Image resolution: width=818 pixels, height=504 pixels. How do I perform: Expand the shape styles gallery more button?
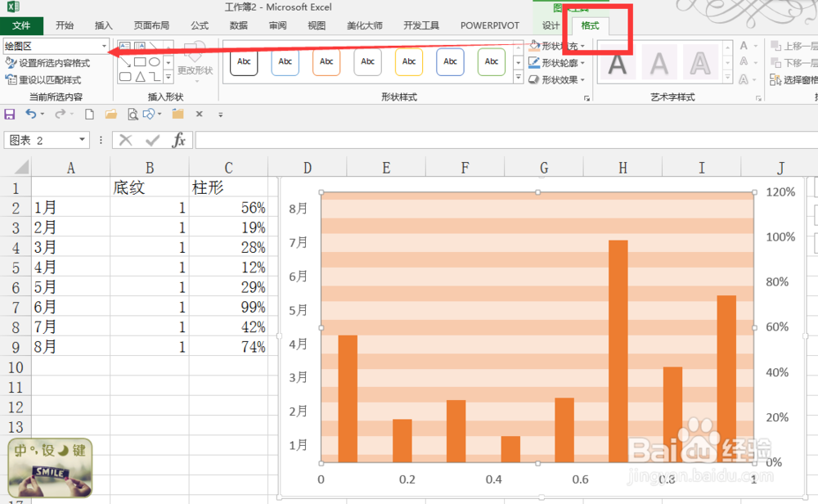tap(518, 77)
